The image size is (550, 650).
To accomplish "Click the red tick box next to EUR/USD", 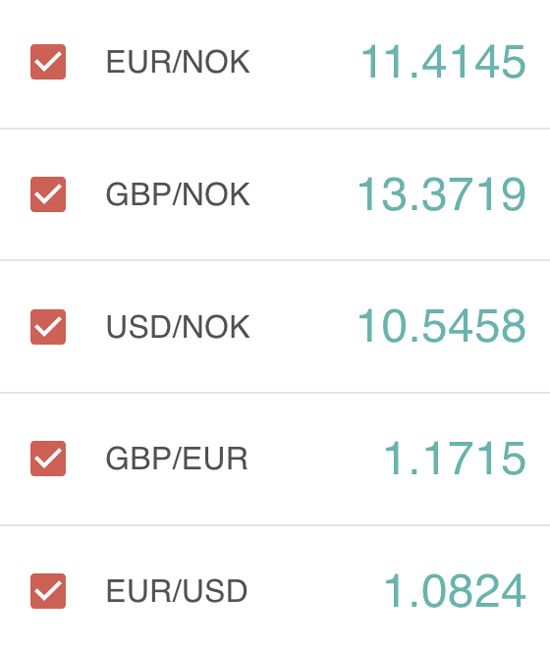I will (48, 591).
